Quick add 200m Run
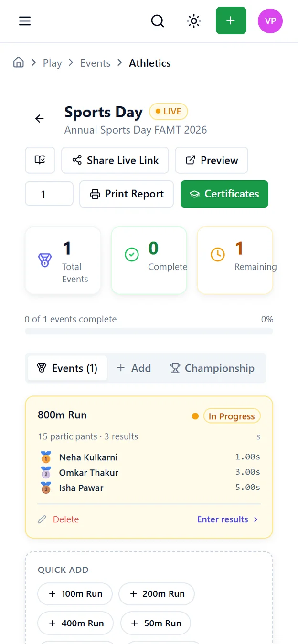The image size is (298, 644). coord(157,594)
